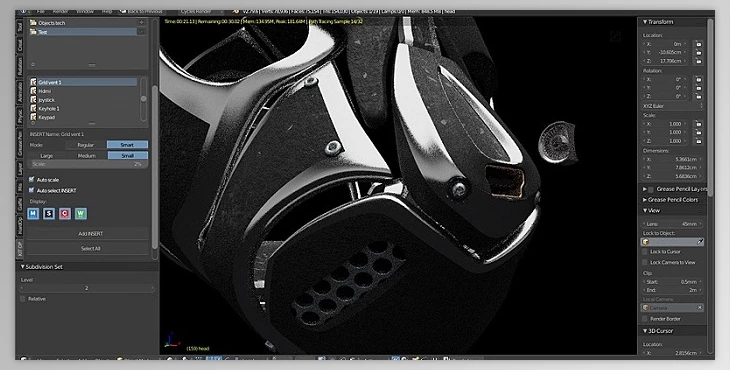Choose Large insert size
Image resolution: width=730 pixels, height=370 pixels.
click(47, 155)
